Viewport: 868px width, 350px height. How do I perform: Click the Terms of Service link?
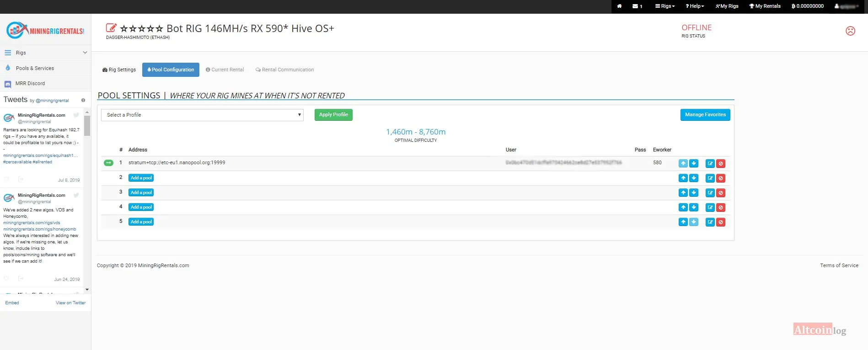(839, 265)
